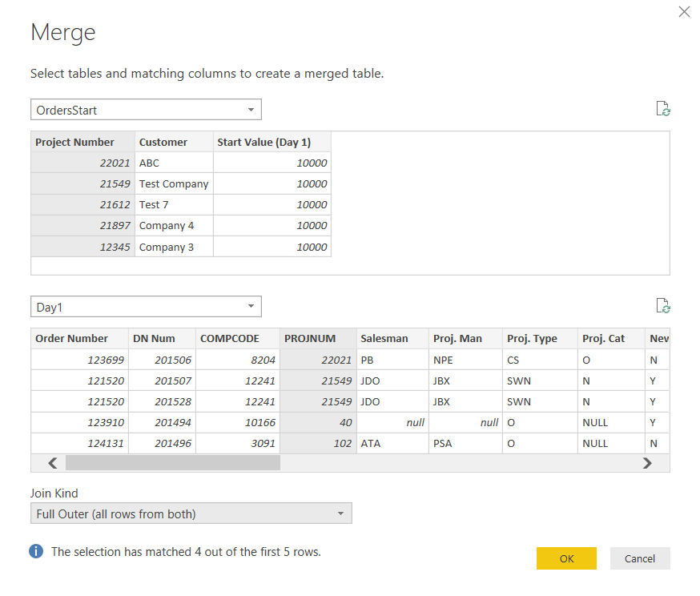
Task: Select the Start Value (Day 1) column header
Action: [x=272, y=142]
